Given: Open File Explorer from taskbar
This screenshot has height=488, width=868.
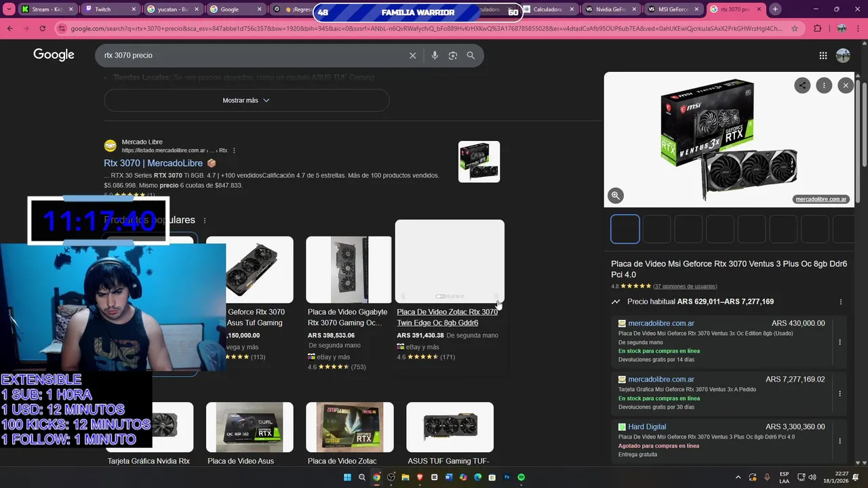Looking at the screenshot, I should (406, 477).
